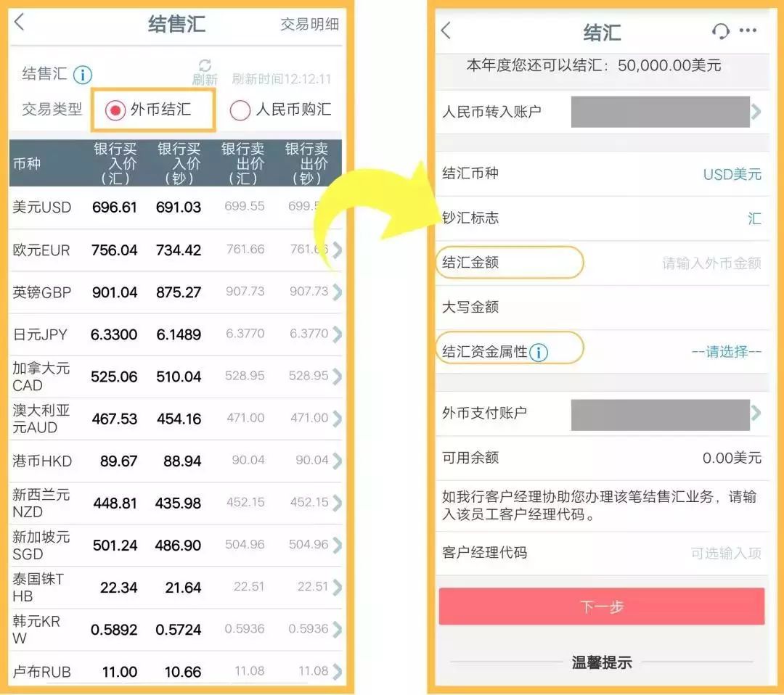Screen dimensions: 784x695
Task: Go back from the 结售汇 screen
Action: tap(19, 22)
